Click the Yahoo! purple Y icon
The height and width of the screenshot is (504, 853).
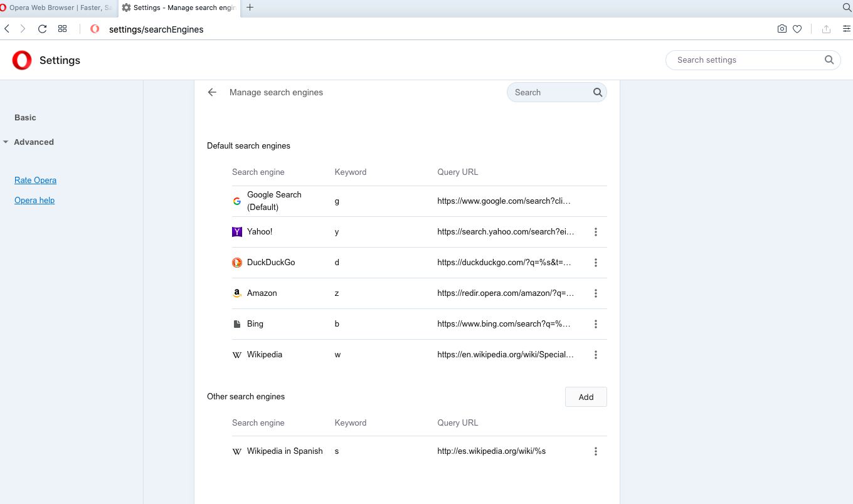[237, 232]
